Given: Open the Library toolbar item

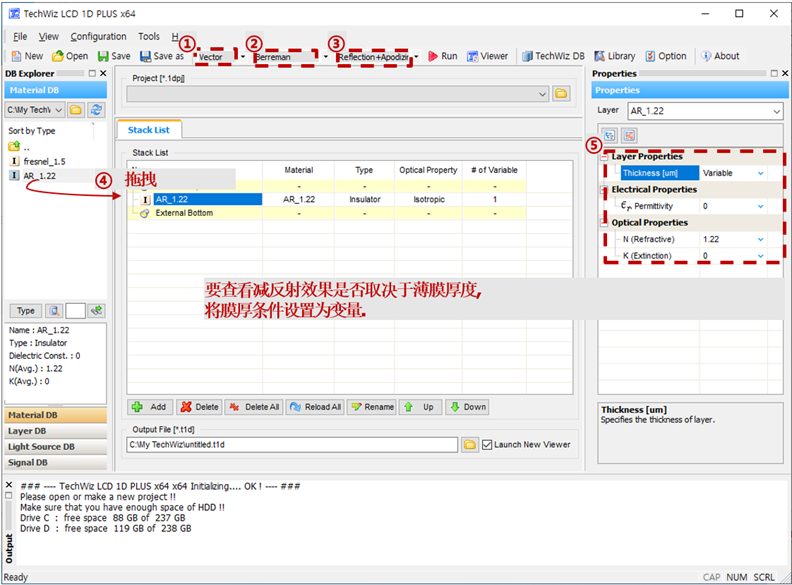Looking at the screenshot, I should pos(615,56).
